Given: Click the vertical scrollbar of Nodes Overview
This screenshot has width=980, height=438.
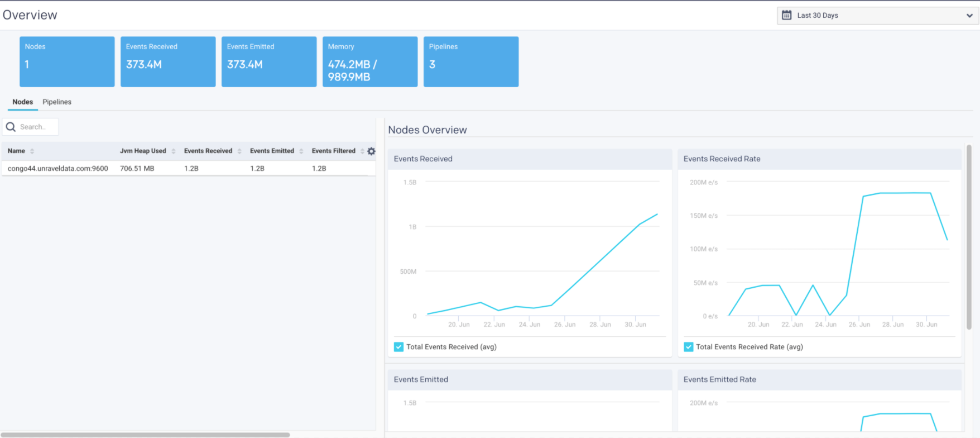Looking at the screenshot, I should (969, 237).
